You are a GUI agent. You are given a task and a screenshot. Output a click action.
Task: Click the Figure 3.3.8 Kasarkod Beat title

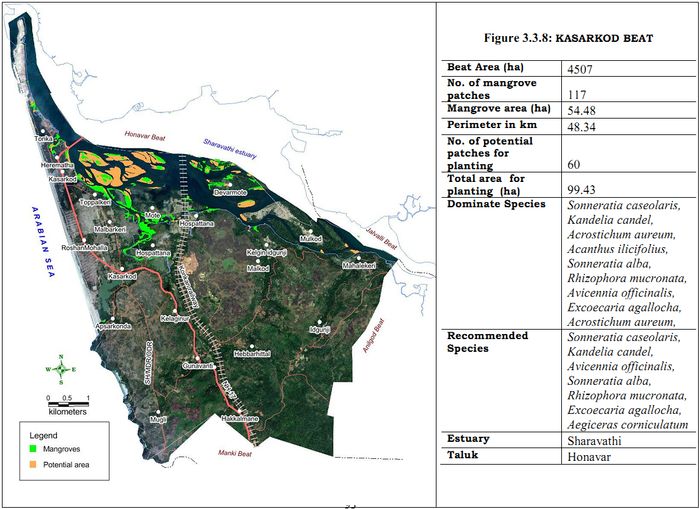(x=567, y=37)
